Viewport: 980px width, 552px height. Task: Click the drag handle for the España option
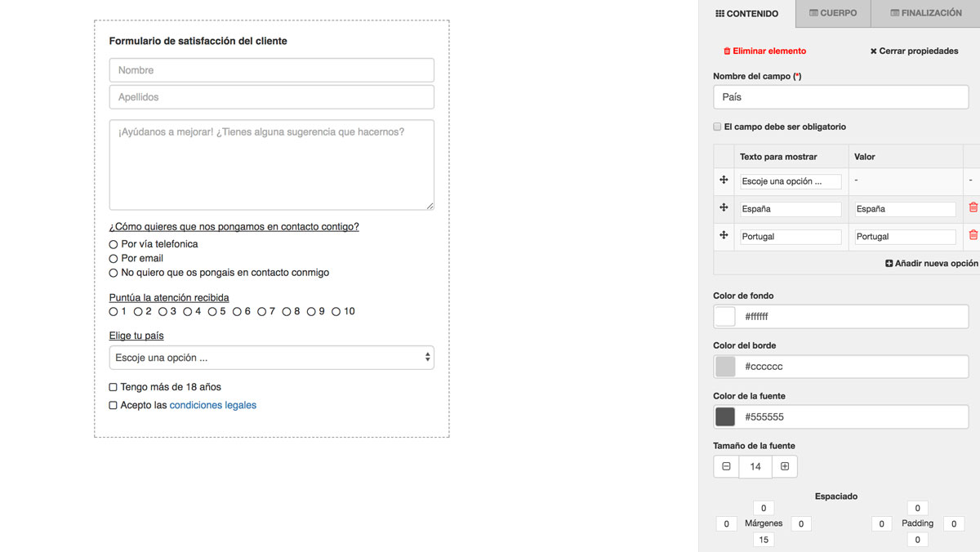click(x=724, y=207)
